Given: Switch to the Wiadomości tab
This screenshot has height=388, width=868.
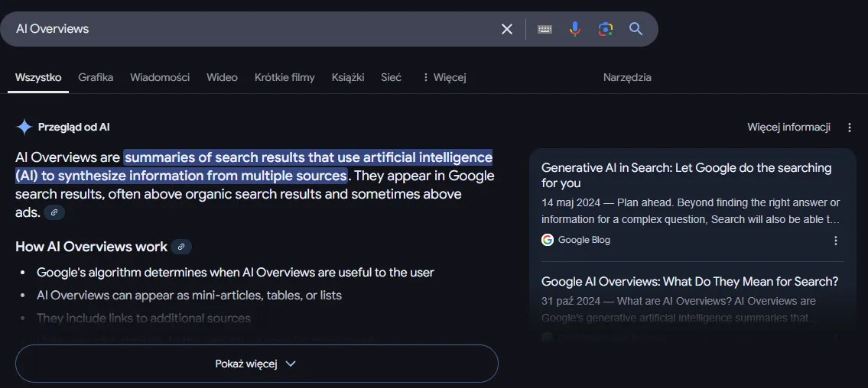Looking at the screenshot, I should point(160,77).
